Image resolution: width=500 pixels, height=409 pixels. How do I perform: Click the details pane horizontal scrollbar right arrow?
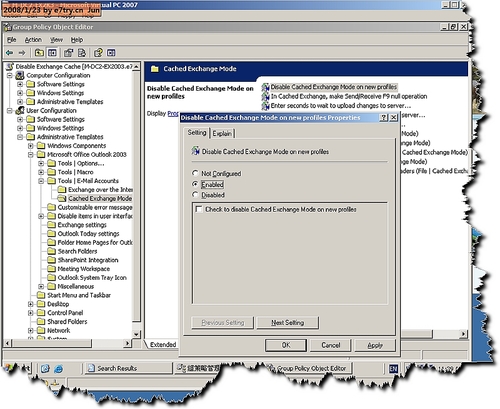coord(463,334)
